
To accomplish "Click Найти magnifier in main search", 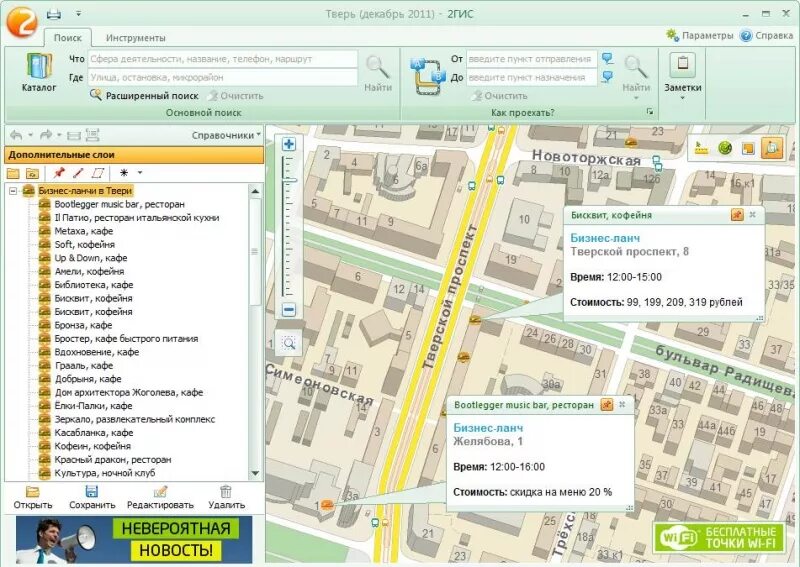I will 378,73.
